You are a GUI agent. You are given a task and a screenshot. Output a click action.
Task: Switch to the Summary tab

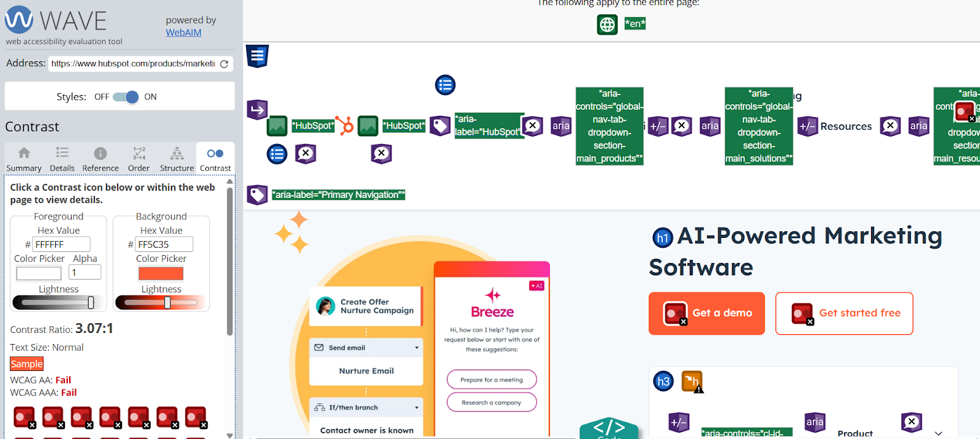pyautogui.click(x=24, y=159)
